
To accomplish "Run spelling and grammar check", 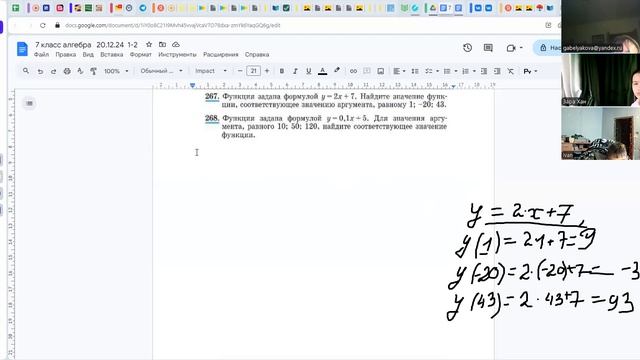I will 80,71.
